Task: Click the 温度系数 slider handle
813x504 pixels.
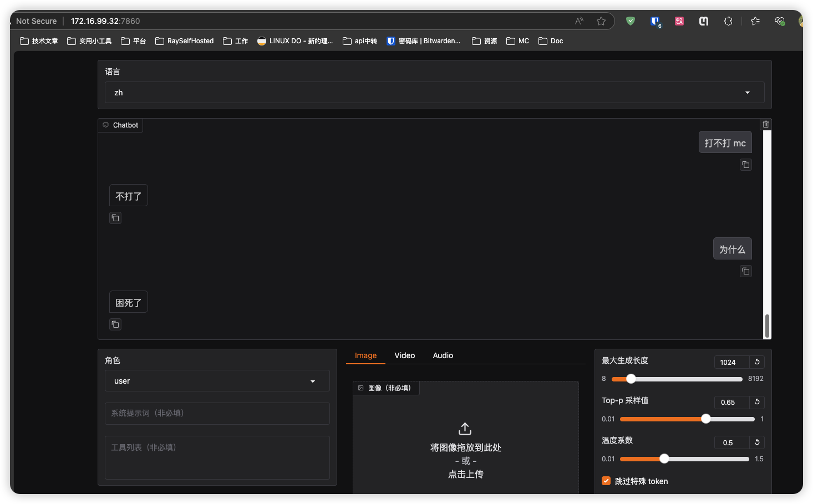Action: pos(664,459)
